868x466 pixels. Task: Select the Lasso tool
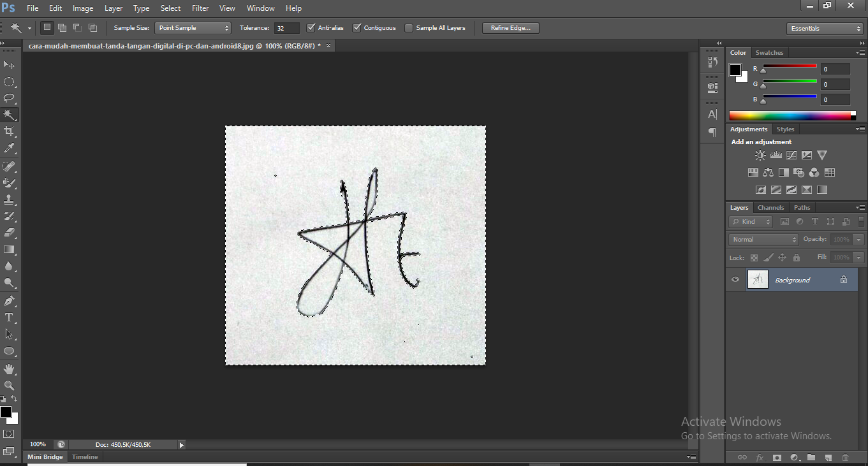(9, 98)
